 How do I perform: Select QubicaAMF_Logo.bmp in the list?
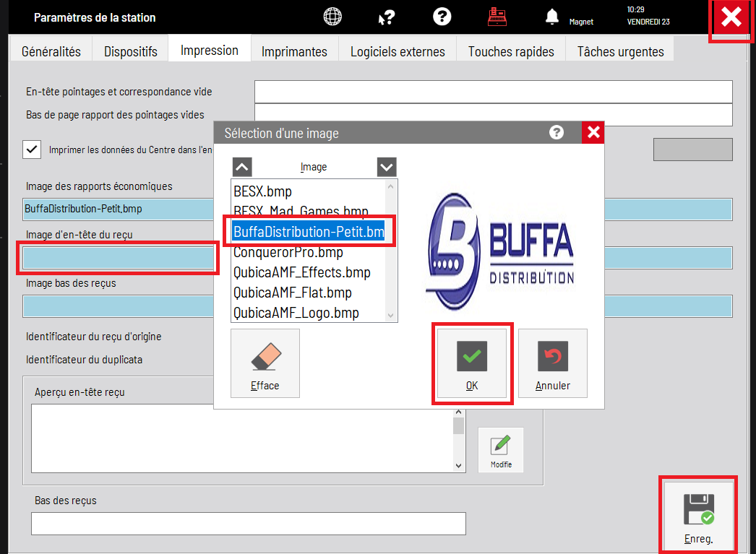click(x=309, y=313)
